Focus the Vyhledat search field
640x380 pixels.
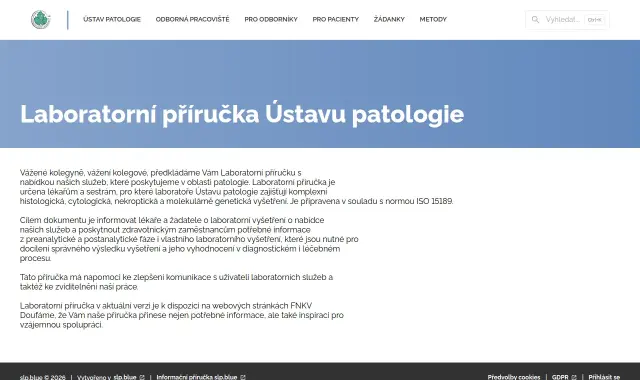567,20
